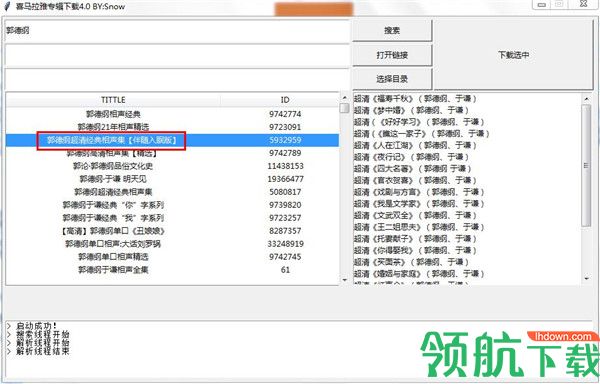
Task: Maximize the downloader window
Action: coord(559,4)
